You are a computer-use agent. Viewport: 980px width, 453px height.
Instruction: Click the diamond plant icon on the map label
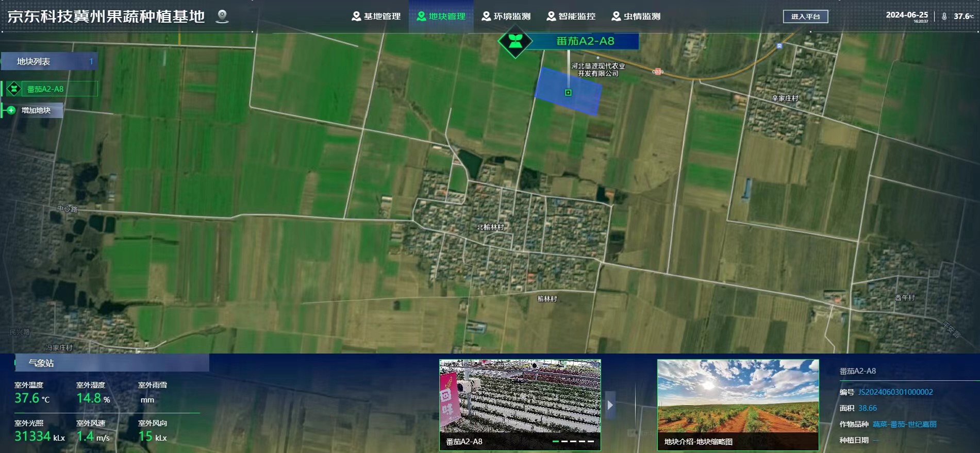pyautogui.click(x=514, y=41)
